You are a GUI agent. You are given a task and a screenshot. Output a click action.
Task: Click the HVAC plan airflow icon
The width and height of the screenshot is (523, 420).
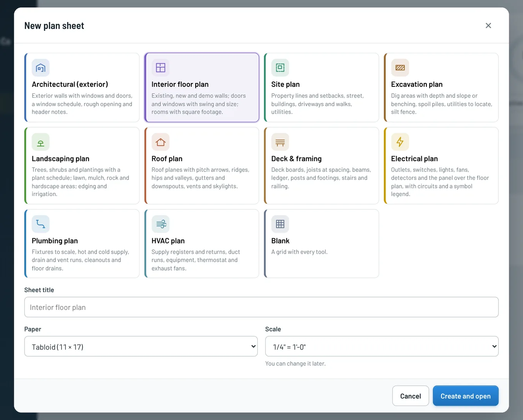pos(160,224)
